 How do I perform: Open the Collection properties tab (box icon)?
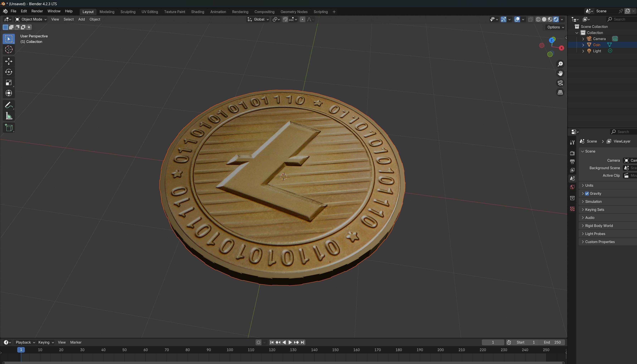(572, 198)
